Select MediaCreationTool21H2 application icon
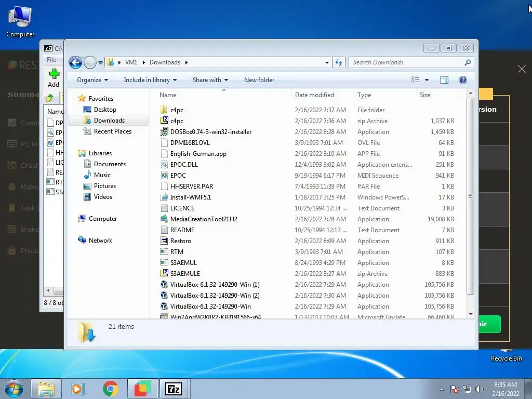The height and width of the screenshot is (399, 532). [x=164, y=219]
